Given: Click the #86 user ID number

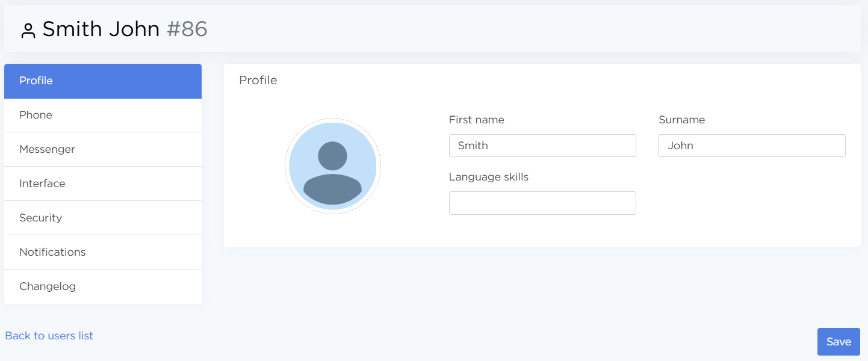Looking at the screenshot, I should click(187, 29).
